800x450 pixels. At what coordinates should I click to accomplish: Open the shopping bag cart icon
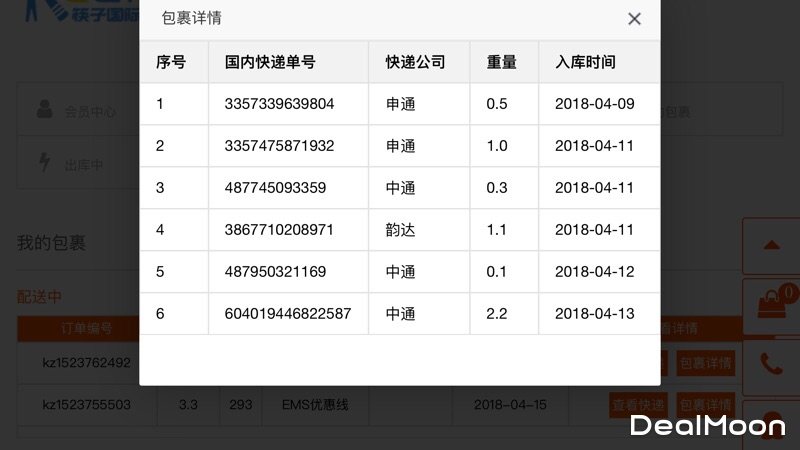point(771,304)
